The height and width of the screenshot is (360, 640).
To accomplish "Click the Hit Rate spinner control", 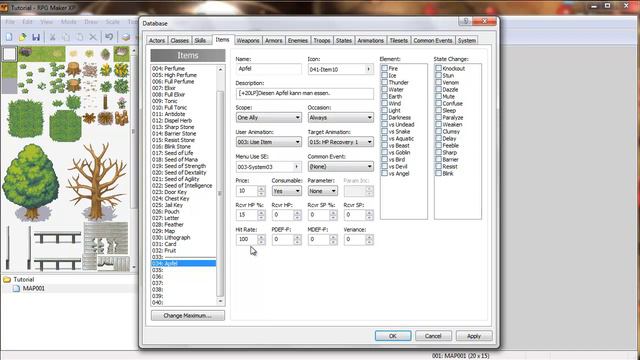I will tap(261, 240).
